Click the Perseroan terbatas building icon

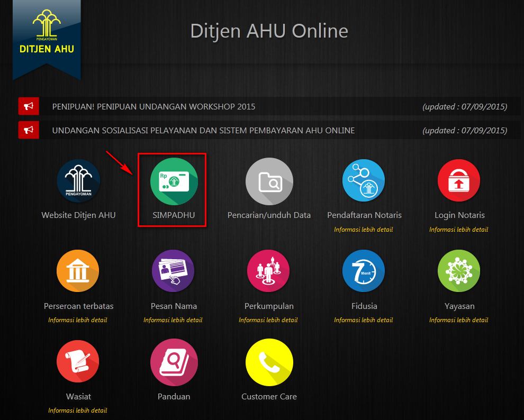click(78, 272)
